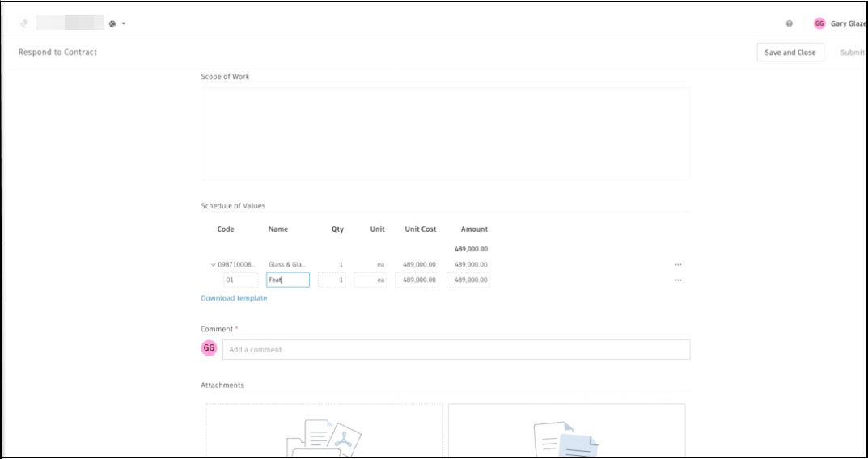Click the GG avatar beside comment box
Viewport: 868px width, 459px height.
click(x=209, y=347)
